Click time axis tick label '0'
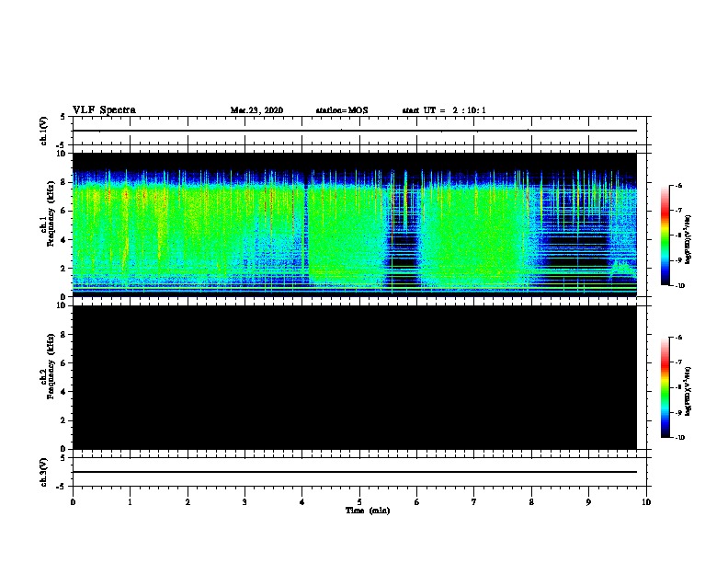Viewport: 728px width, 563px height. click(x=73, y=501)
